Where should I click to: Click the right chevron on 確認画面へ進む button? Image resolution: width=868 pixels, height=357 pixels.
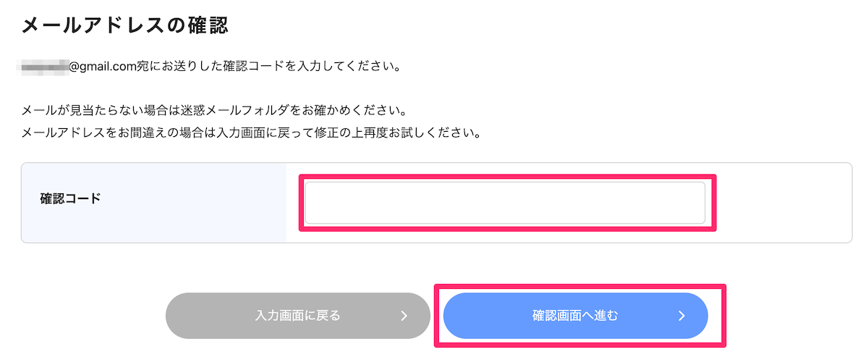point(681,316)
